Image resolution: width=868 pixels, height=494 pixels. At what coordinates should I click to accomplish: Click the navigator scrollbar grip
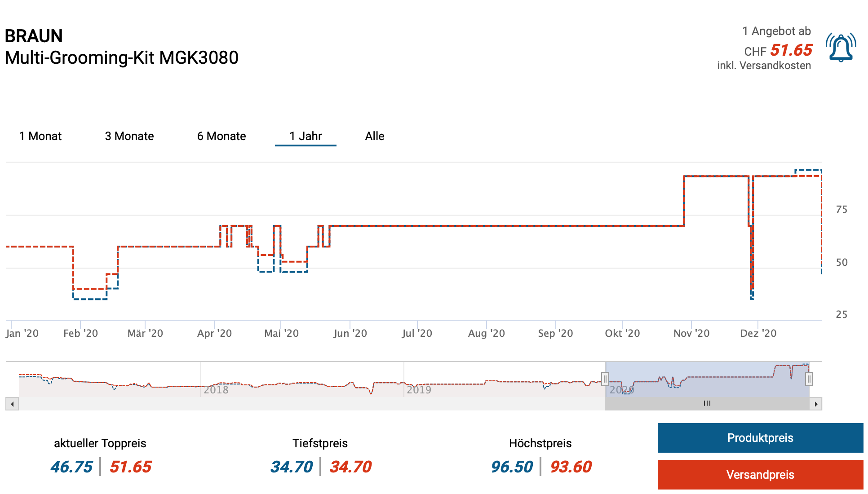pos(707,403)
